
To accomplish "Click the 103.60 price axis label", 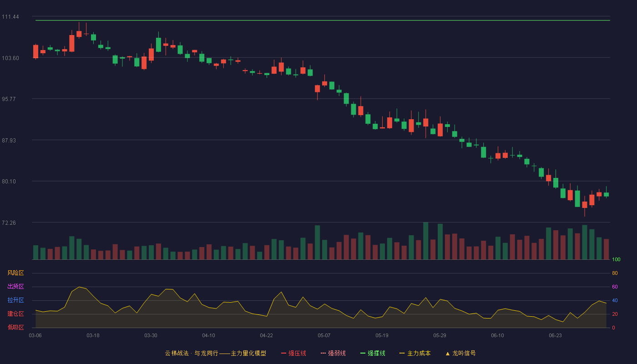I will 10,58.
